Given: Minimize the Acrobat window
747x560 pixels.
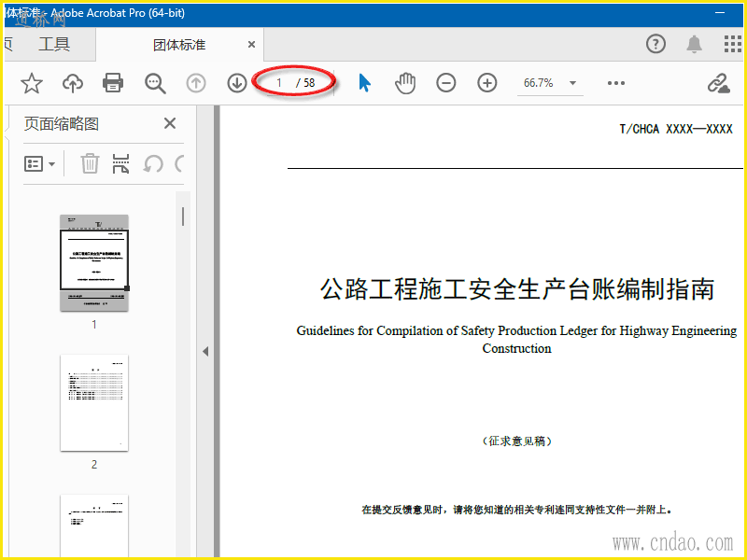Looking at the screenshot, I should (720, 13).
